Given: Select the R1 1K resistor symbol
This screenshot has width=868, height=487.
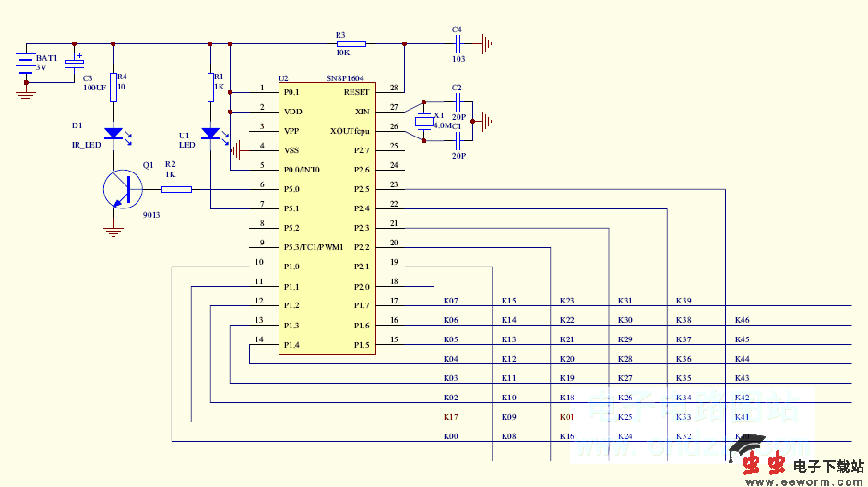Looking at the screenshot, I should [211, 87].
